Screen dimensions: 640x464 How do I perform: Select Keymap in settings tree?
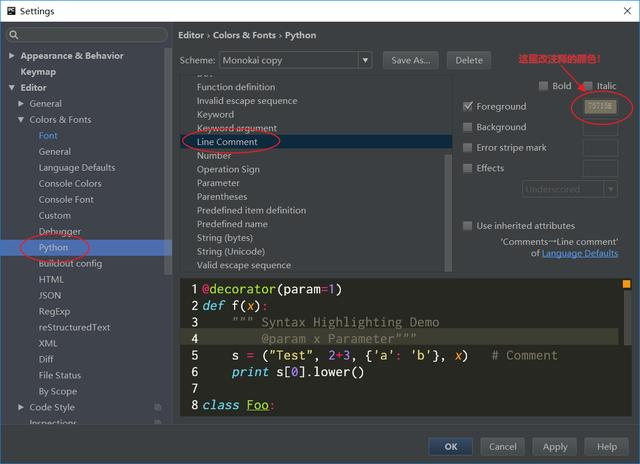tap(38, 72)
